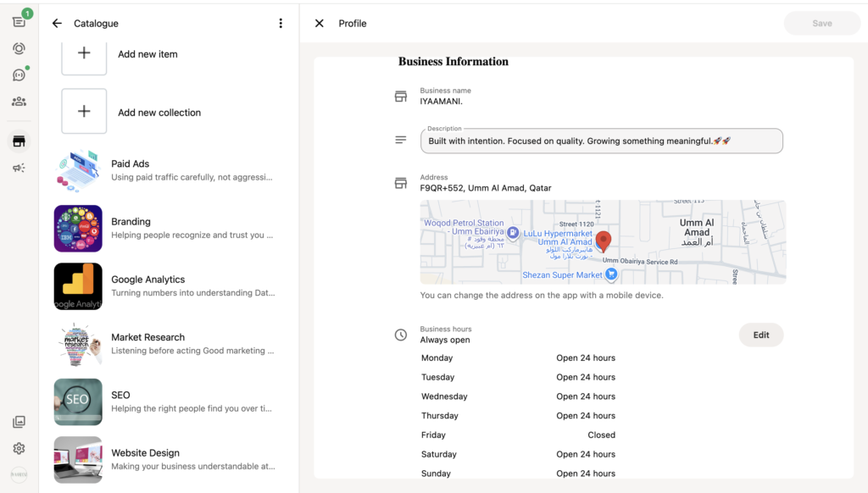Open the media gallery icon in sidebar

[19, 422]
